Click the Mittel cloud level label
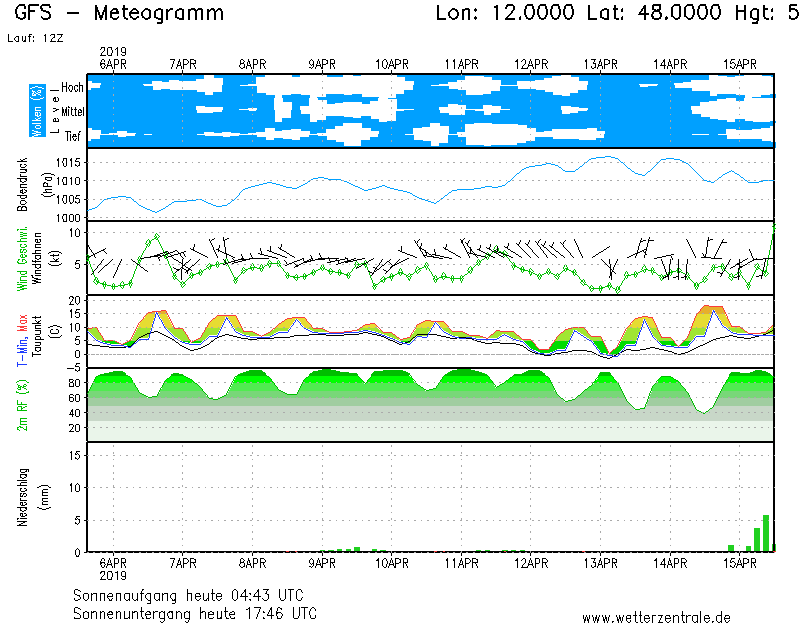This screenshot has height=625, width=800. (x=70, y=112)
